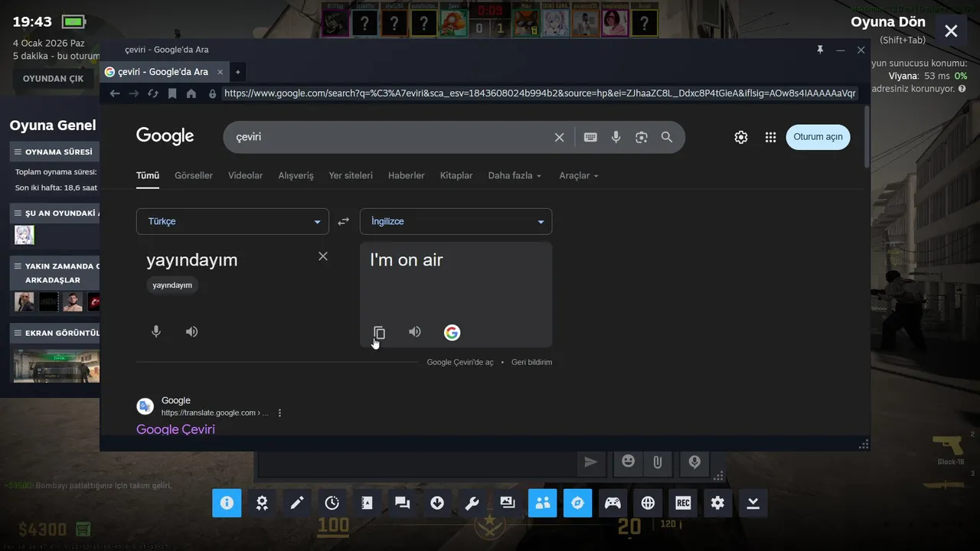The image size is (980, 551).
Task: Select Kitaplar search tab
Action: click(456, 175)
